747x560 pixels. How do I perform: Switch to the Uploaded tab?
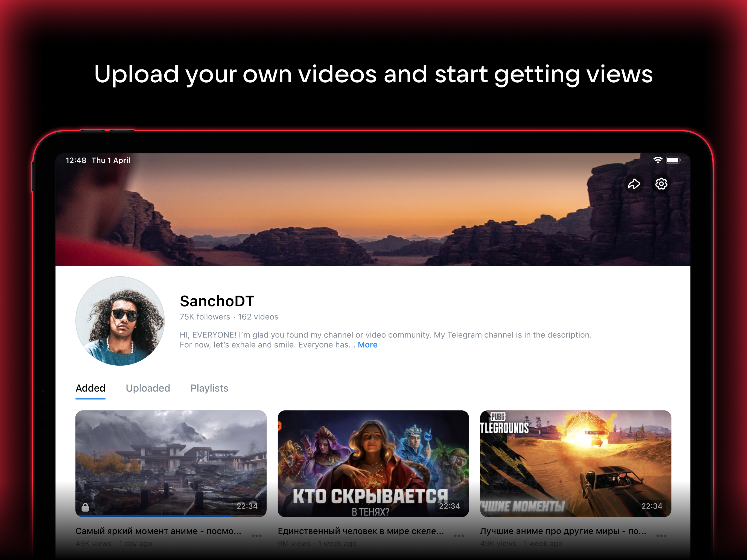pyautogui.click(x=148, y=388)
